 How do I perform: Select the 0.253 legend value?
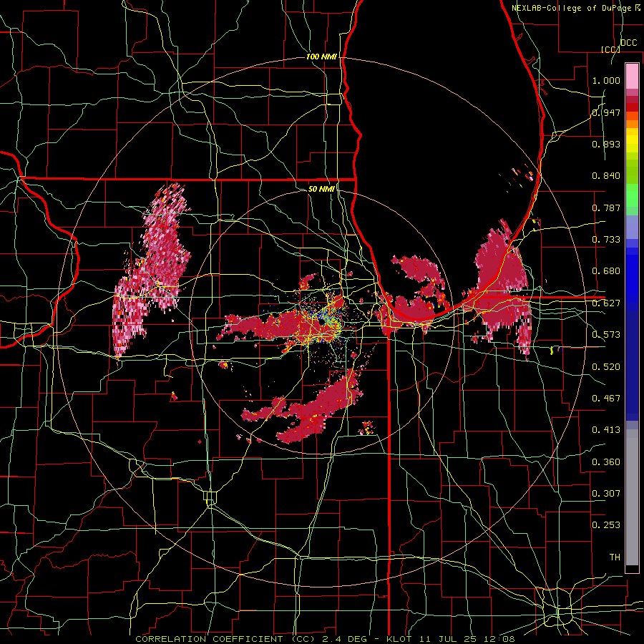[x=606, y=525]
